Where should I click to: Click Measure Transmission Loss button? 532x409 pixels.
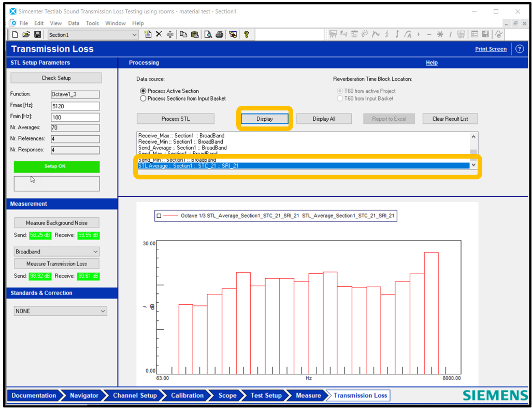click(56, 264)
